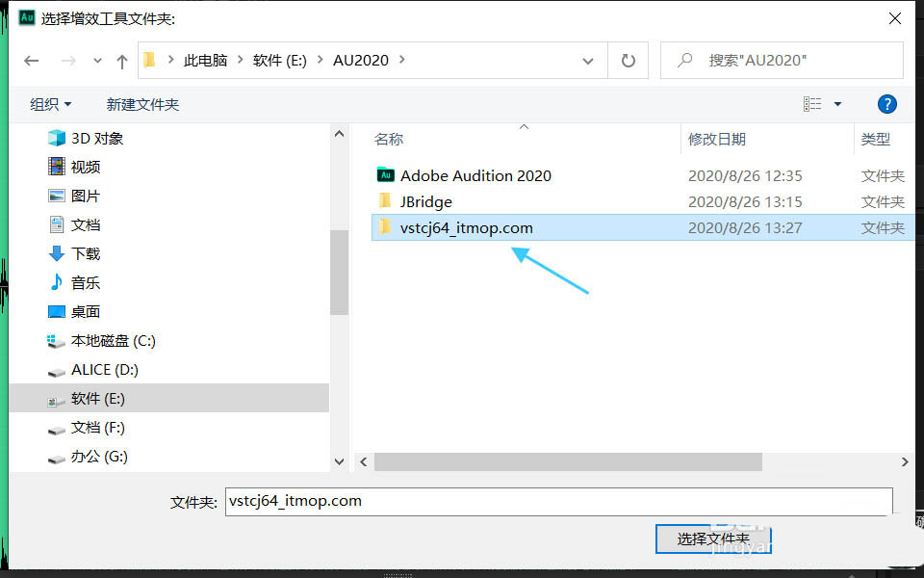This screenshot has width=924, height=578.
Task: Click the horizontal scrollbar in file list
Action: (568, 462)
